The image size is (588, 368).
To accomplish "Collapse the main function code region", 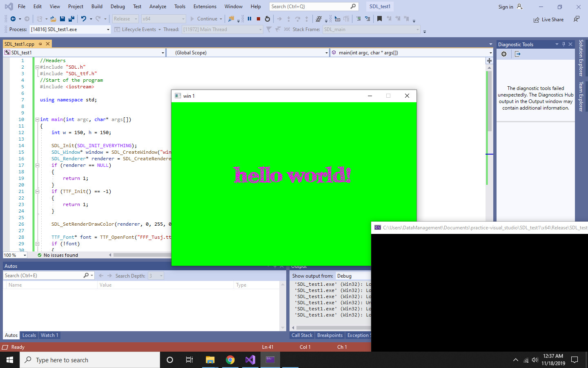I will [x=37, y=119].
